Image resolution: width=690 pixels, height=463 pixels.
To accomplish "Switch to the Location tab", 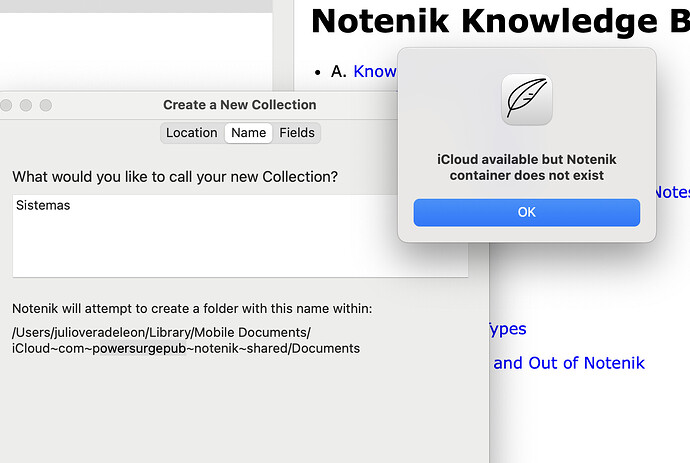I will (192, 132).
